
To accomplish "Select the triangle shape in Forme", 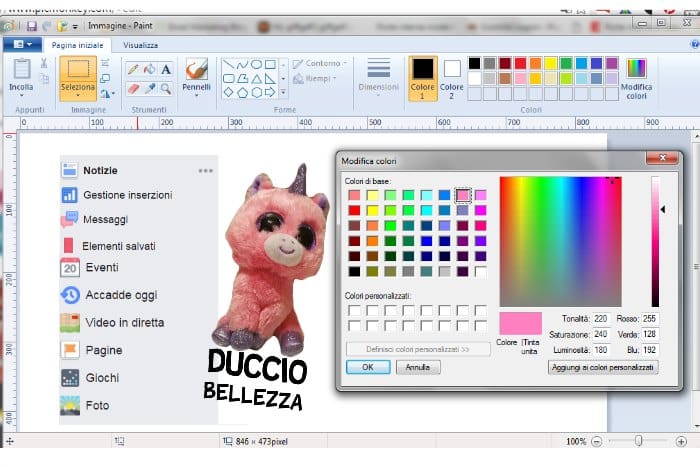I will (x=256, y=79).
